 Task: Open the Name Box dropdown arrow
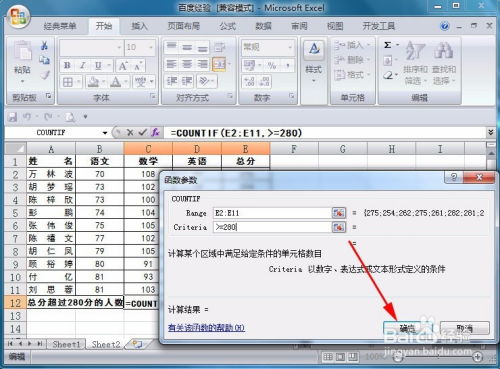tap(105, 133)
